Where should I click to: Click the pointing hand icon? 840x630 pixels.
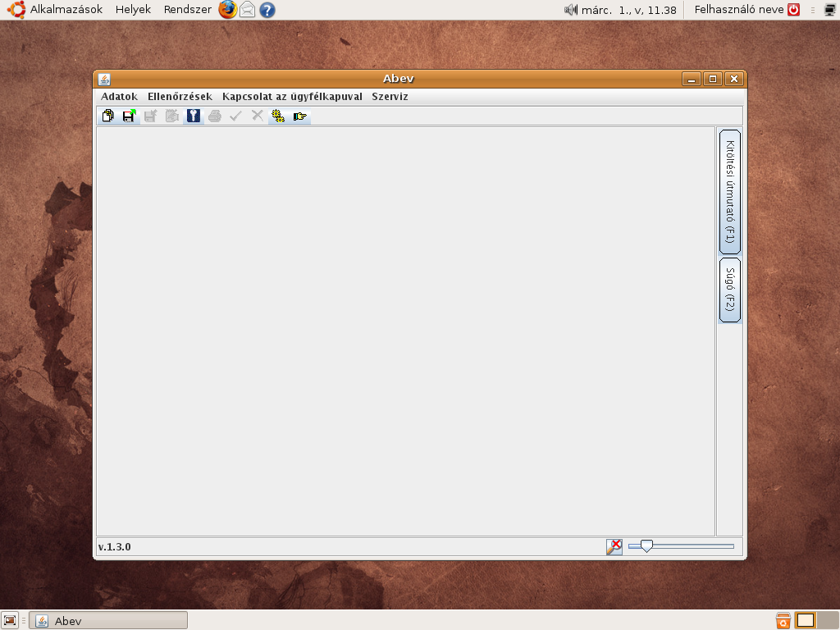point(299,116)
